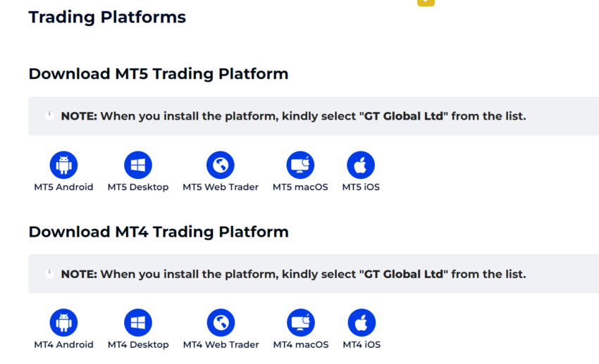The width and height of the screenshot is (599, 364).
Task: Tap the MT4 iOS apple icon
Action: click(362, 322)
